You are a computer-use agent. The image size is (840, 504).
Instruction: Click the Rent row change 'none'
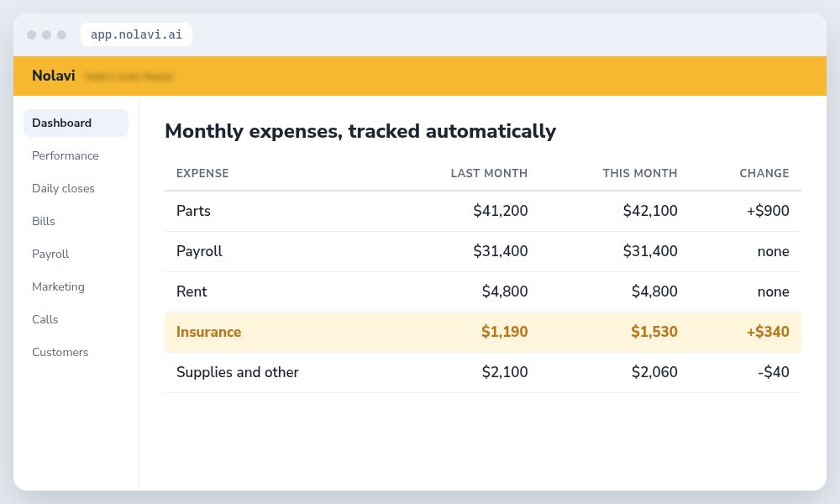coord(773,292)
